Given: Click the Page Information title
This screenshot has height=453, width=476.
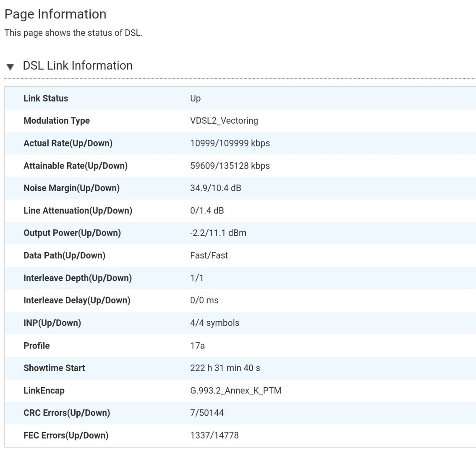Looking at the screenshot, I should click(x=55, y=14).
